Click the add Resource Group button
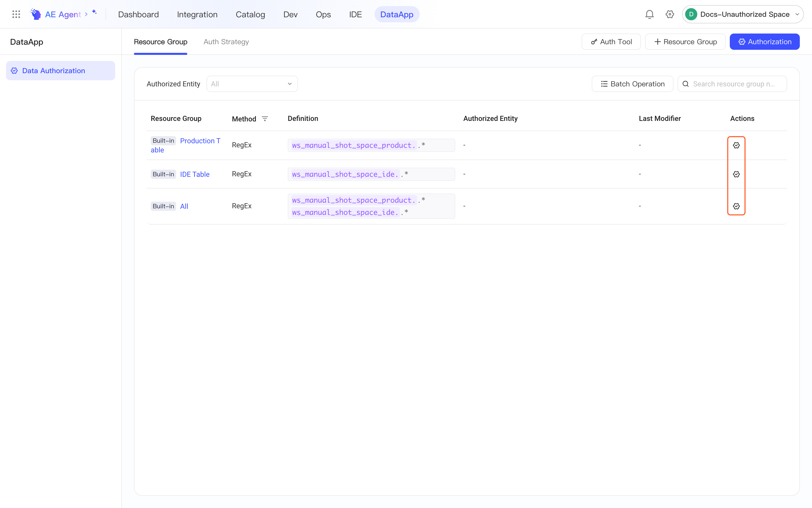812x508 pixels. pos(685,42)
